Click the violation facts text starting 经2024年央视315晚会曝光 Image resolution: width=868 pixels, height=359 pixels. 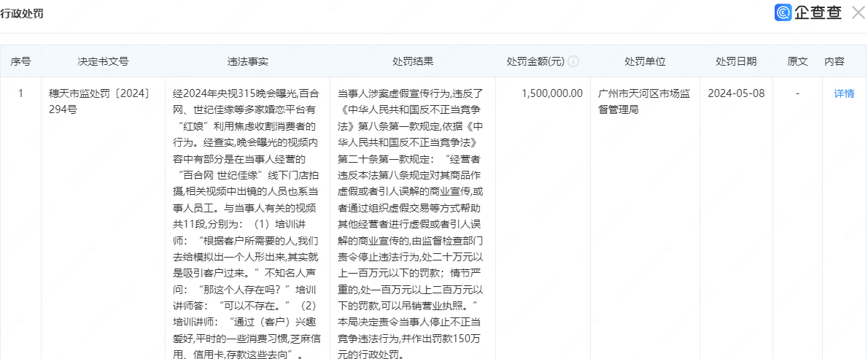[247, 223]
